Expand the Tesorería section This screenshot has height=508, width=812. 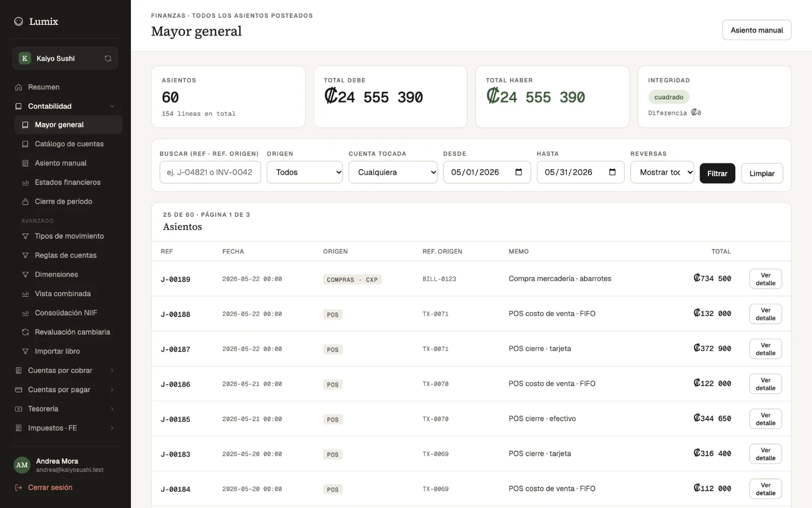pyautogui.click(x=65, y=409)
